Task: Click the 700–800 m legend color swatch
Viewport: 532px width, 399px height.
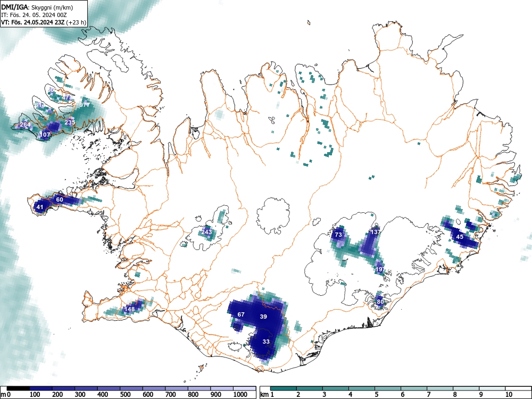Action: pyautogui.click(x=177, y=388)
